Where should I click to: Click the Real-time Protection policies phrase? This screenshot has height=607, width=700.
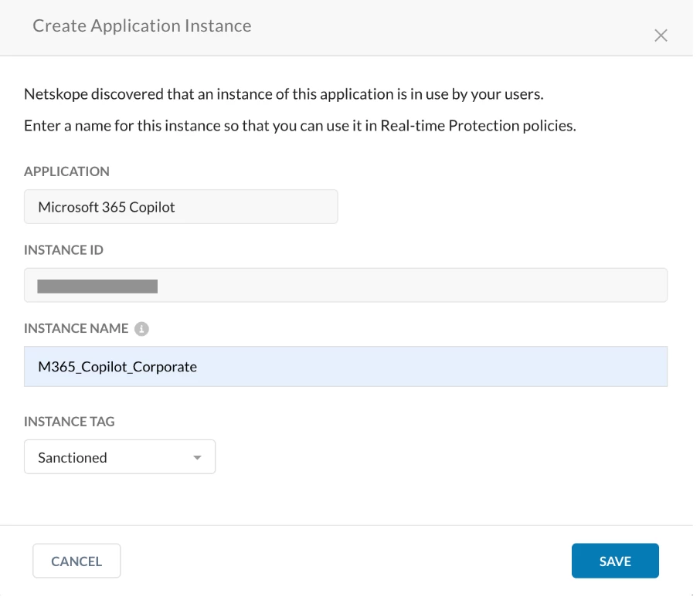click(477, 125)
